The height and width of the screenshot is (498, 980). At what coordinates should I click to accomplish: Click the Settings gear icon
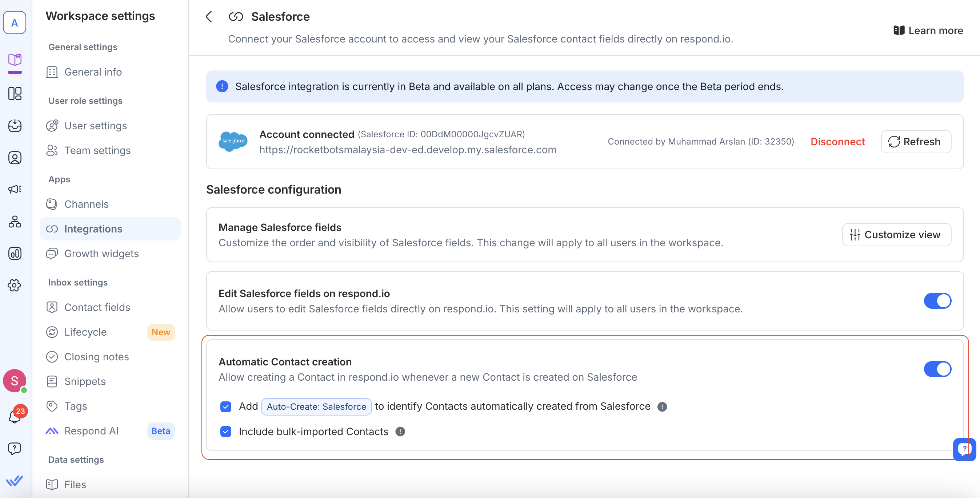15,286
